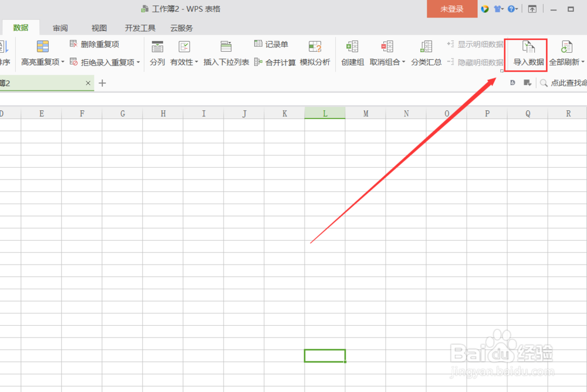
Task: Click the magnifier search icon
Action: point(544,83)
